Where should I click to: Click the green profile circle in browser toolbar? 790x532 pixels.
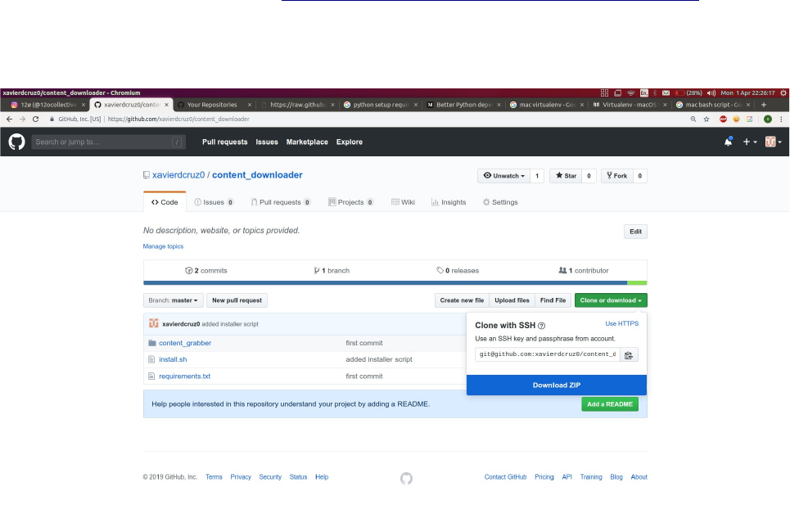[x=768, y=119]
